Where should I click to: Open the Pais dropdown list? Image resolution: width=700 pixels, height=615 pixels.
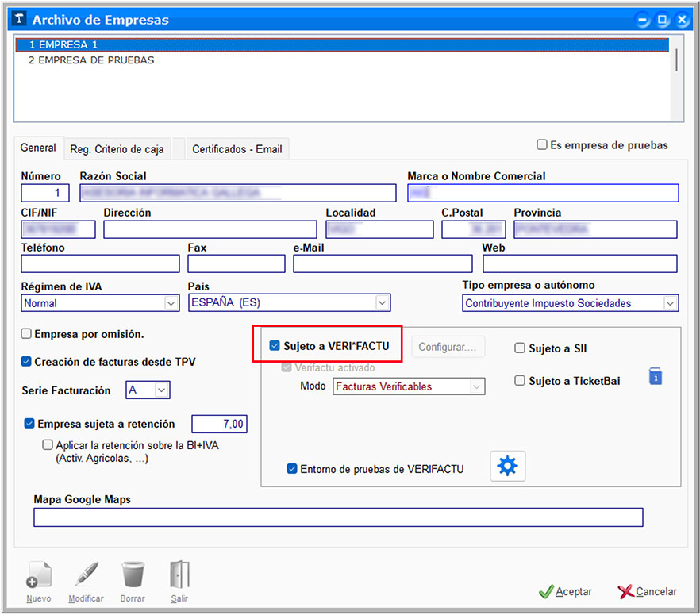click(x=383, y=303)
